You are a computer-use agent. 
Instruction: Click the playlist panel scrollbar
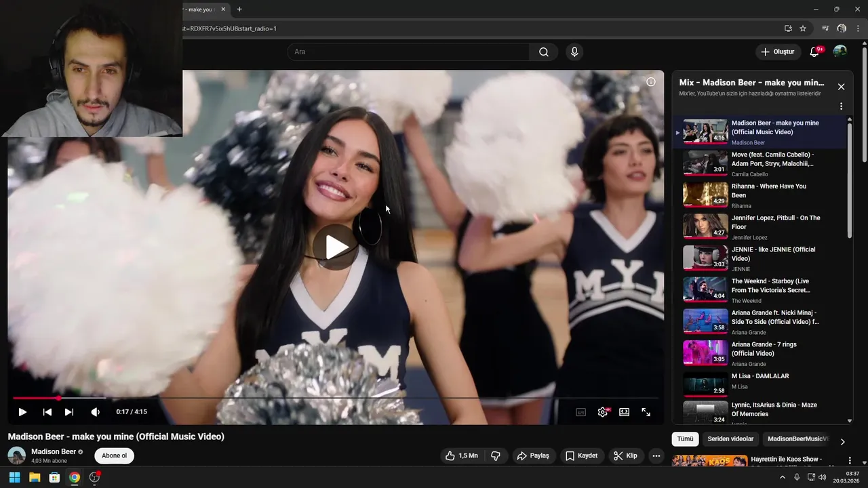click(850, 180)
